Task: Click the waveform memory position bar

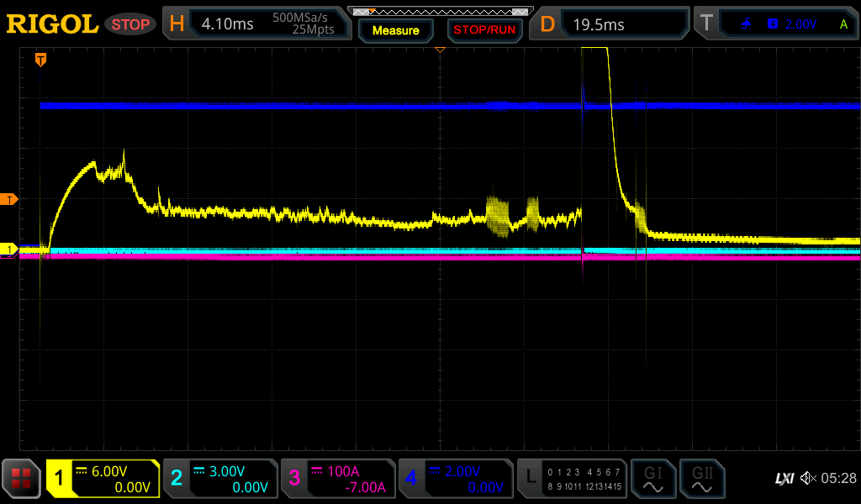Action: 440,11
